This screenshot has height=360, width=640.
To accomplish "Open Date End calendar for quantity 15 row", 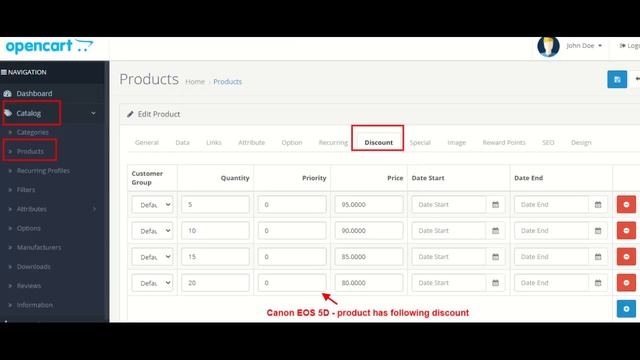I will [598, 257].
